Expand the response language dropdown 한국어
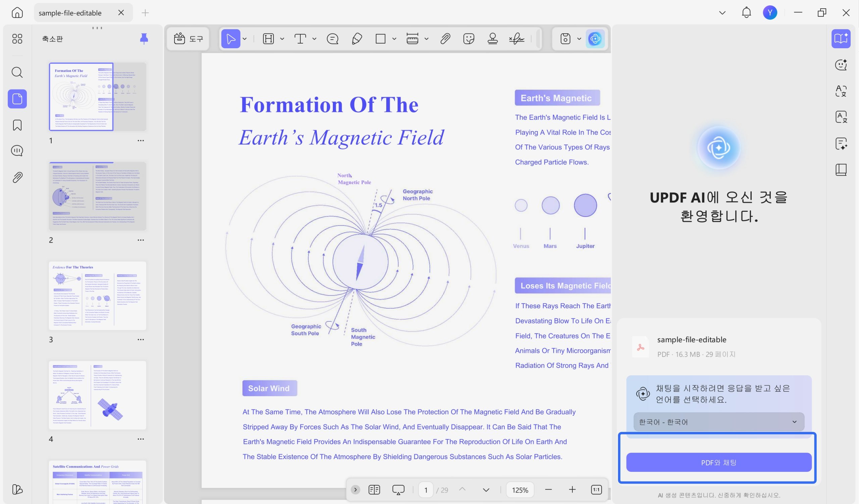859x504 pixels. 719,422
